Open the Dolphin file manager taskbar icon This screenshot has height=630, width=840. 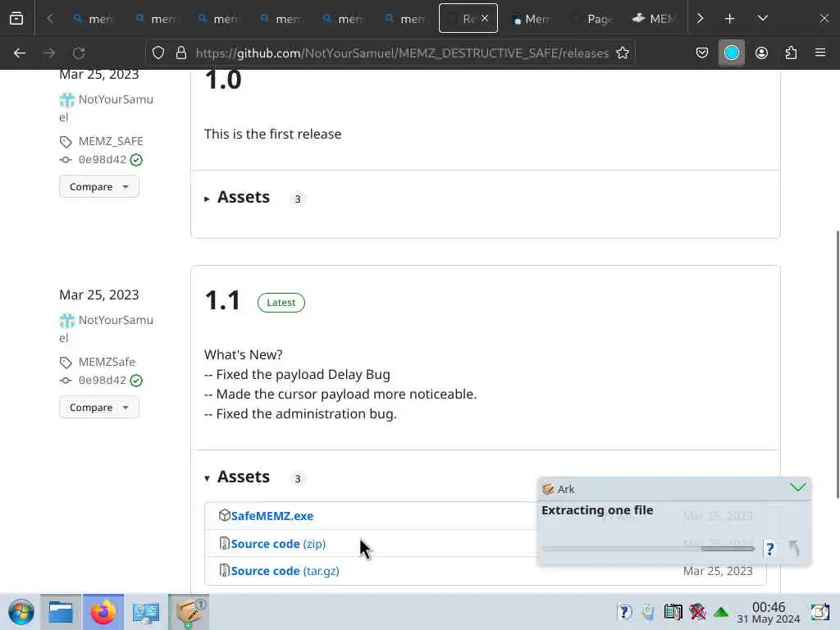pyautogui.click(x=61, y=612)
